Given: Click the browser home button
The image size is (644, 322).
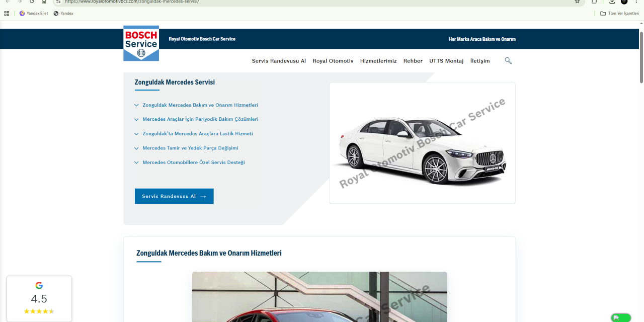Looking at the screenshot, I should 44,2.
